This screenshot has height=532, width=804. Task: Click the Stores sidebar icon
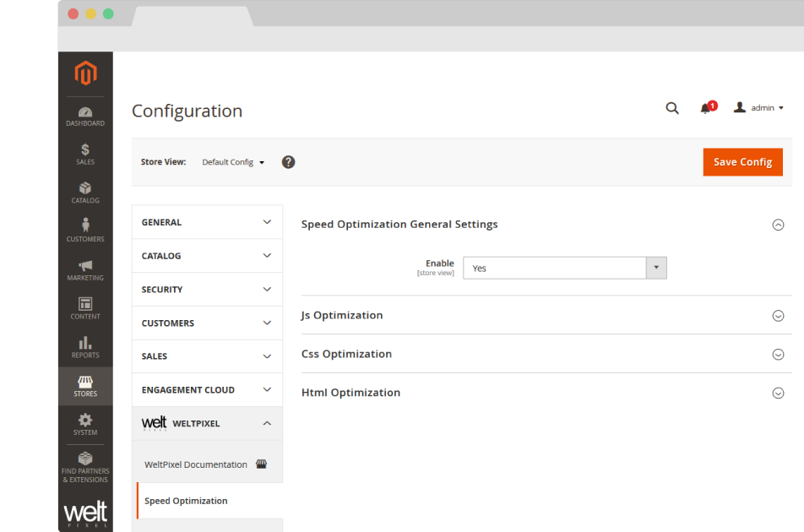(84, 386)
